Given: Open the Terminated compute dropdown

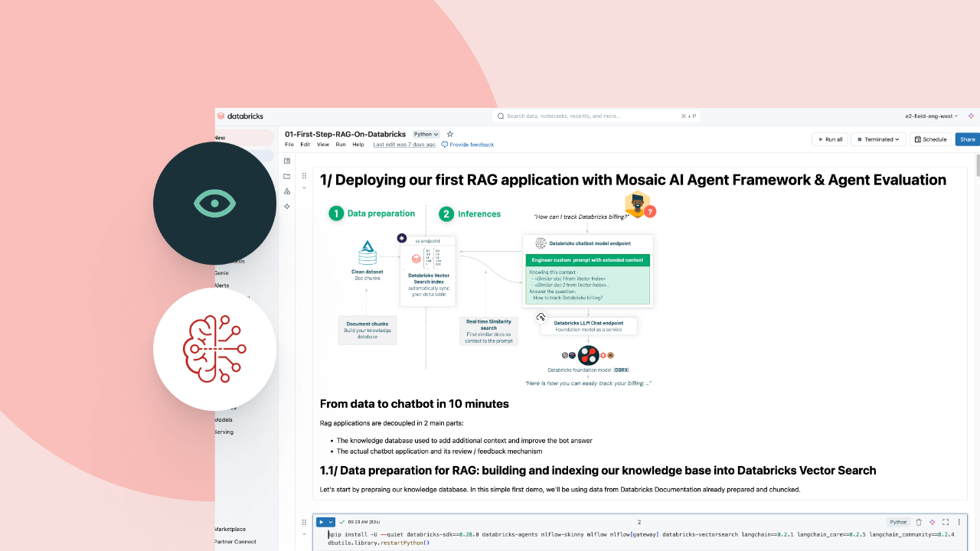Looking at the screenshot, I should [879, 139].
